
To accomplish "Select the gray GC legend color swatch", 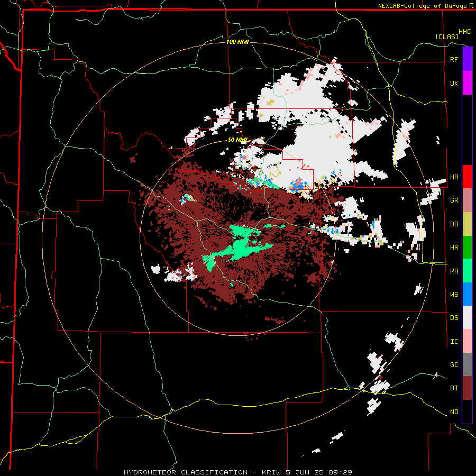I will 467,364.
